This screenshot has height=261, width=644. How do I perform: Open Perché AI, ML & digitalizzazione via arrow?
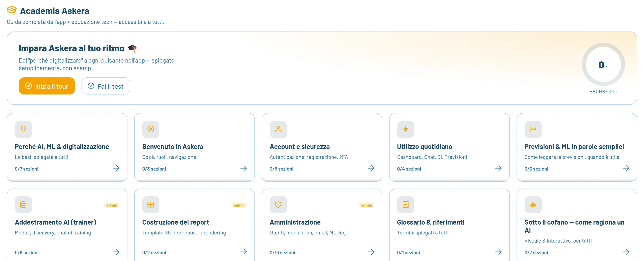(116, 168)
